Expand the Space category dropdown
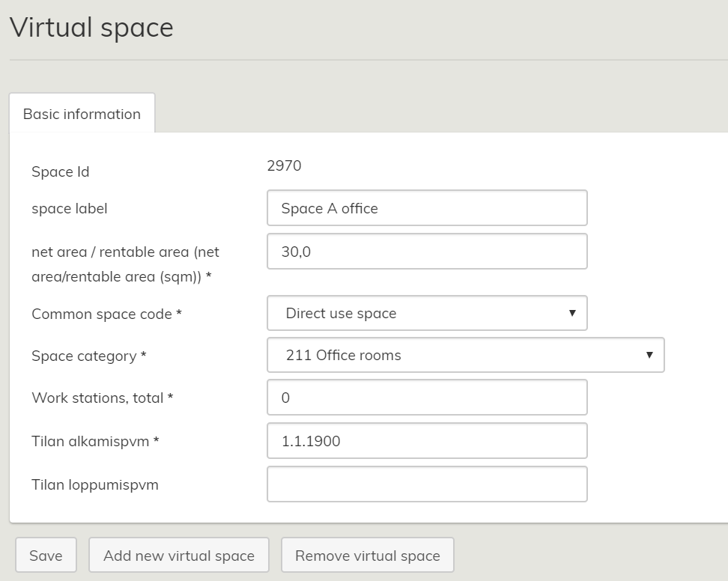This screenshot has height=581, width=728. pos(464,356)
